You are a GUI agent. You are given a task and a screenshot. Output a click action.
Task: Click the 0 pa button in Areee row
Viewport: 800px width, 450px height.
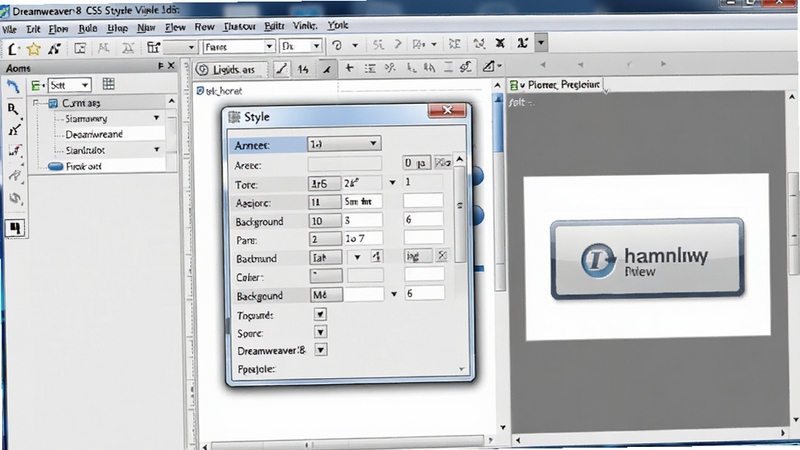coord(416,163)
